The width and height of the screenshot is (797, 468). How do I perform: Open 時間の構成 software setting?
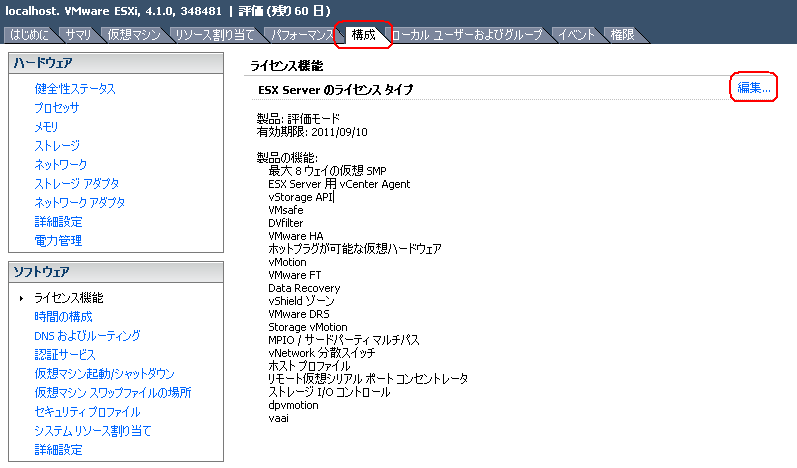click(x=63, y=317)
